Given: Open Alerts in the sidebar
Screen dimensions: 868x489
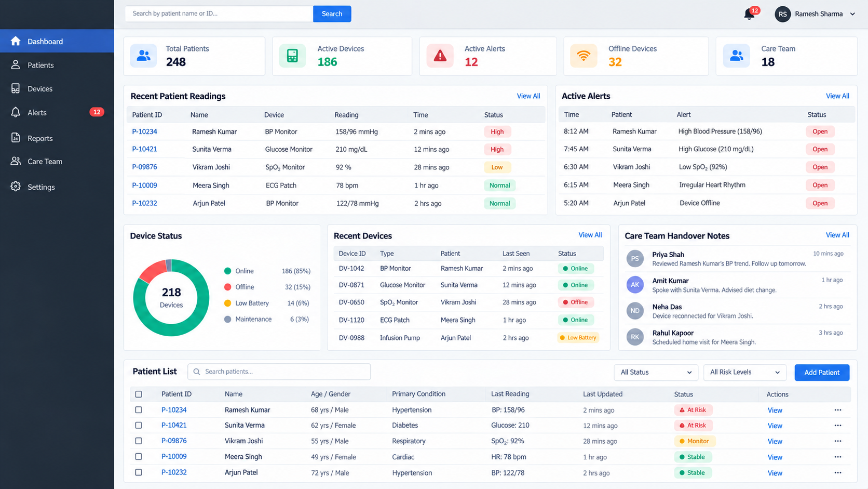Looking at the screenshot, I should tap(57, 112).
